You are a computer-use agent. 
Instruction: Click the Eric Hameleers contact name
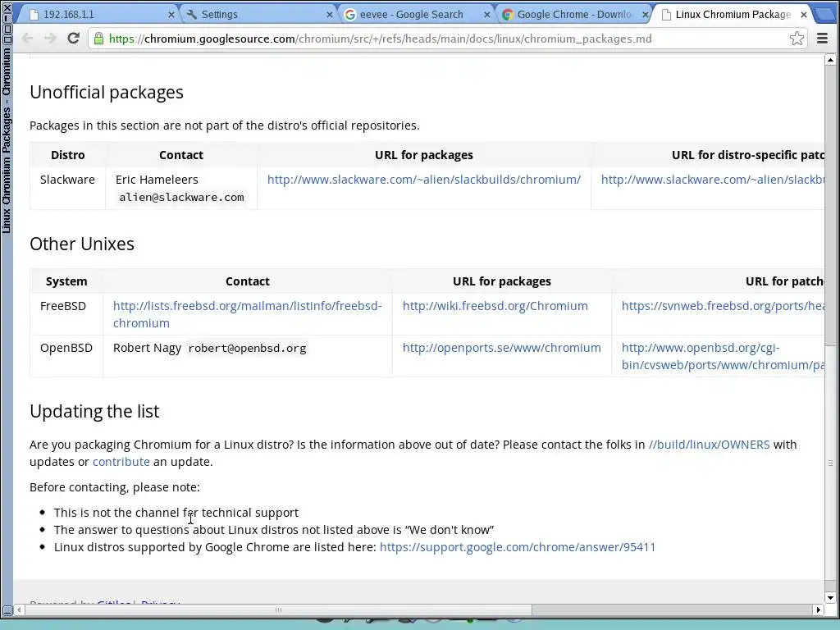click(157, 180)
